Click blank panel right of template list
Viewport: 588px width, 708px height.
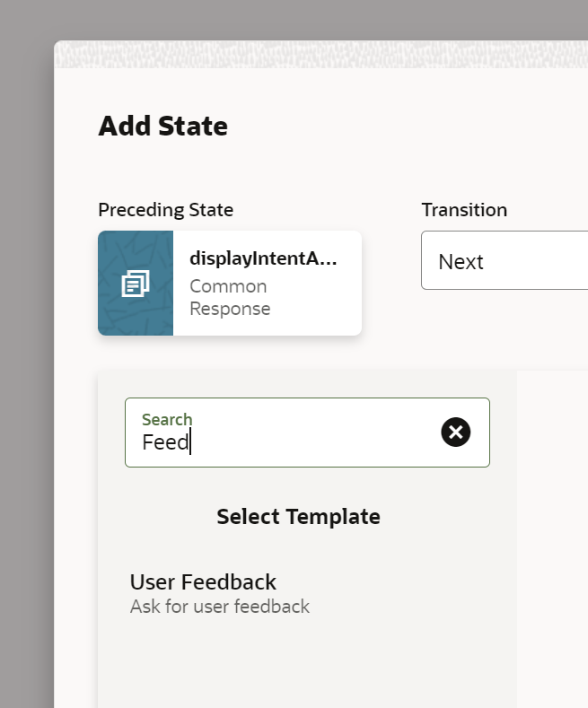click(552, 538)
